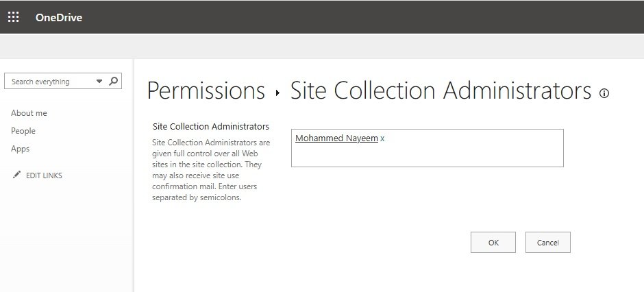Click the EDIT LINKS text
This screenshot has height=292, width=644.
point(44,175)
